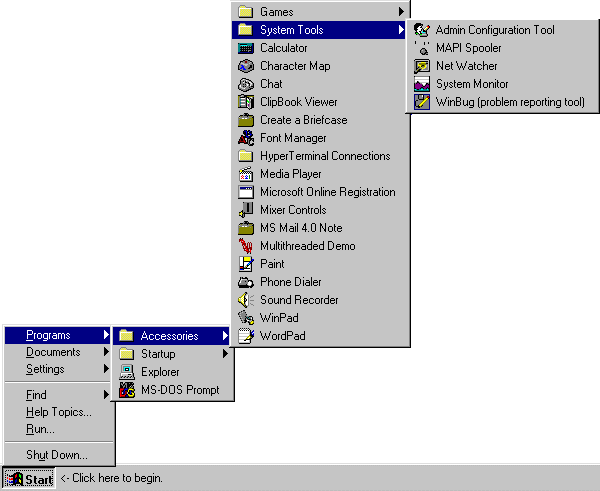Viewport: 600px width, 491px height.
Task: Click the Media Player icon
Action: click(246, 174)
